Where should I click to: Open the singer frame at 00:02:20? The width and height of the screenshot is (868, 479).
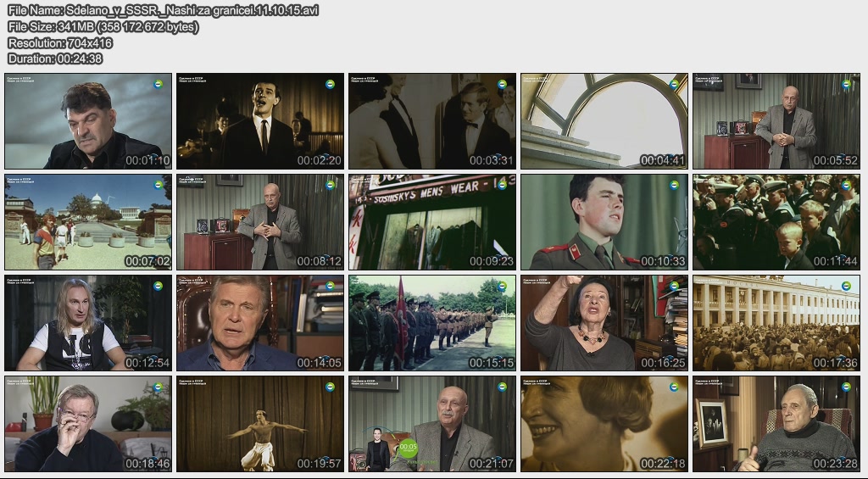pyautogui.click(x=260, y=121)
